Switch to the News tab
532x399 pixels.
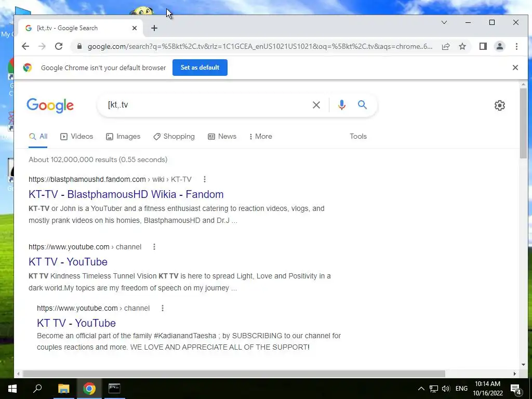222,137
